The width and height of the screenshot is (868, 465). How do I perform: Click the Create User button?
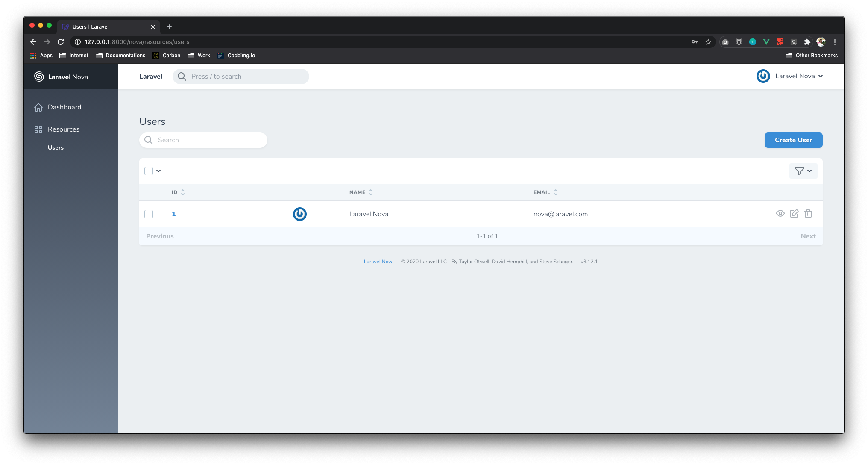(793, 140)
